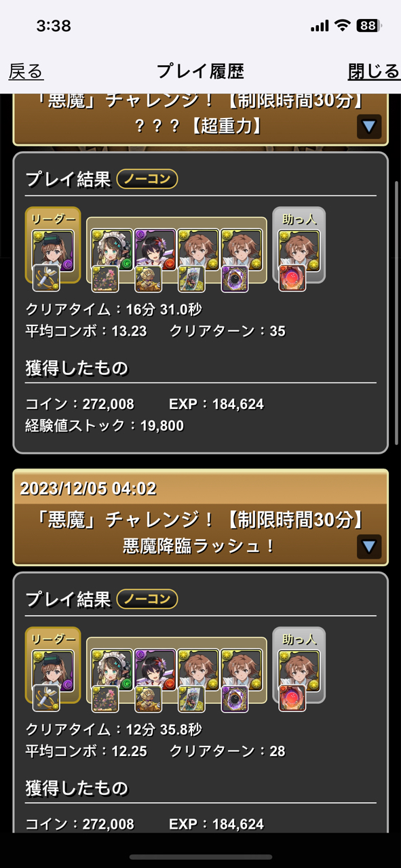Image resolution: width=401 pixels, height=868 pixels.
Task: Tap the battery indicator in status bar
Action: (368, 26)
